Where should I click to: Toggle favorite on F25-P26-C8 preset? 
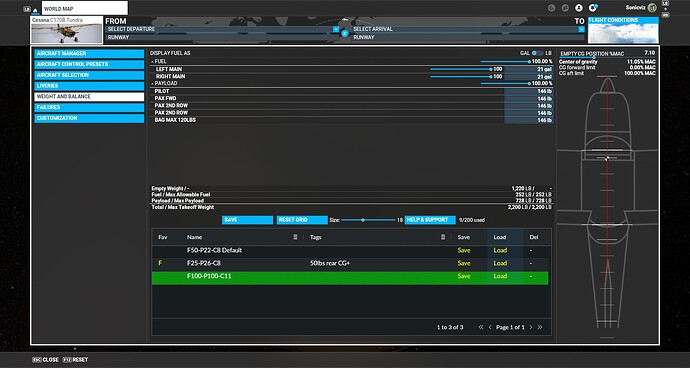(x=160, y=263)
